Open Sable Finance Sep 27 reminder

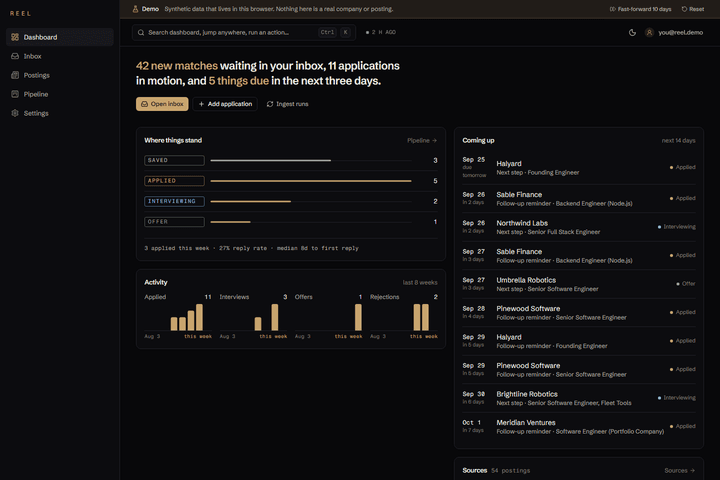[x=579, y=256]
